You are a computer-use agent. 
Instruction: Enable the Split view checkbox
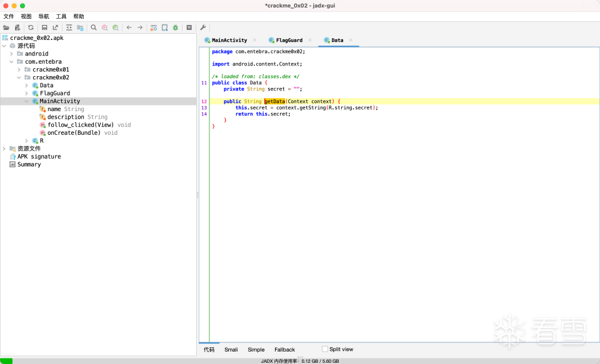point(325,349)
